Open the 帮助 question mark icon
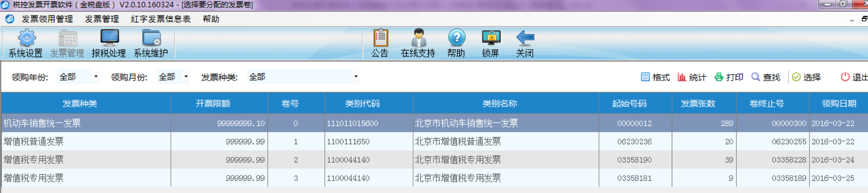 [456, 39]
